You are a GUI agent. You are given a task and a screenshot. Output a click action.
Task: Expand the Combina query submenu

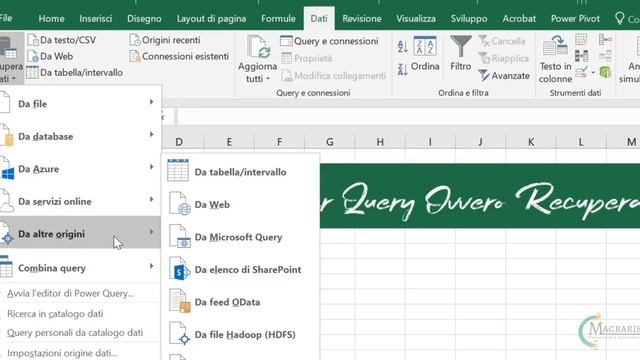[x=80, y=268]
